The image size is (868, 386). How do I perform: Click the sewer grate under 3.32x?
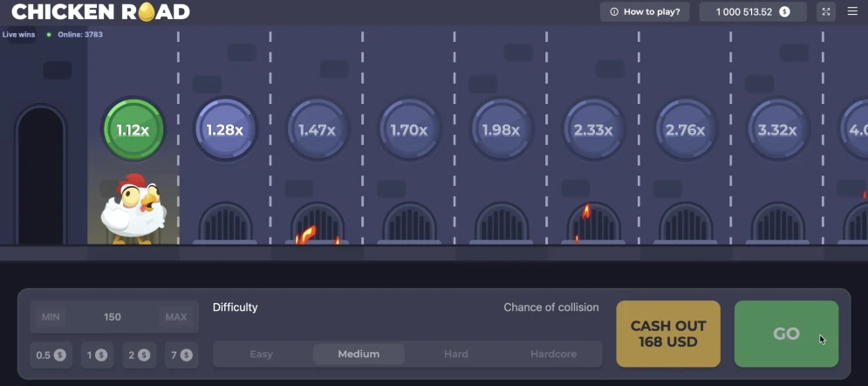click(x=777, y=224)
